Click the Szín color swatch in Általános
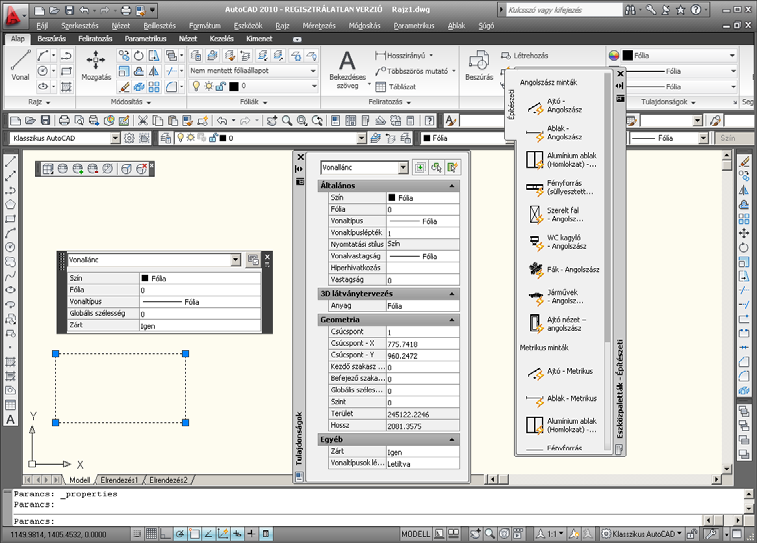Image resolution: width=757 pixels, height=543 pixels. [x=392, y=197]
